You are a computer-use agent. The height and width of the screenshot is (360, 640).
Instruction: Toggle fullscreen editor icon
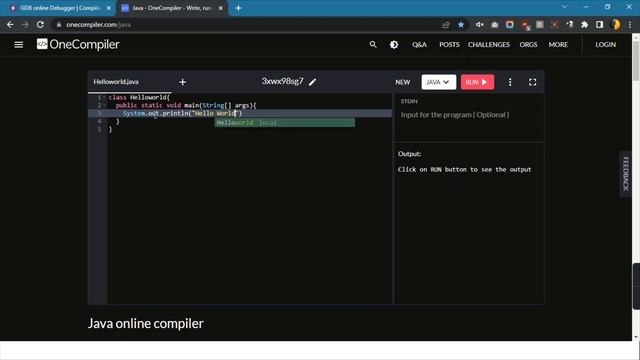(532, 82)
